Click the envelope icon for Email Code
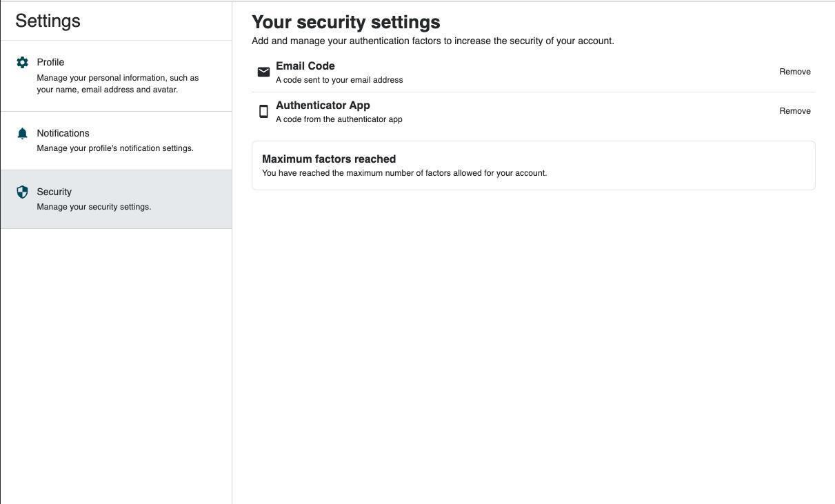The image size is (835, 504). pos(263,72)
